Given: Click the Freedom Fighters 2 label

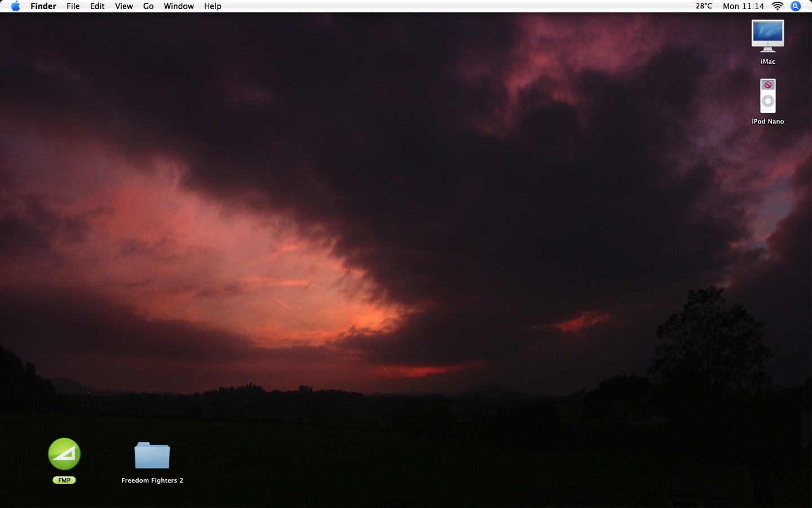Looking at the screenshot, I should 152,480.
